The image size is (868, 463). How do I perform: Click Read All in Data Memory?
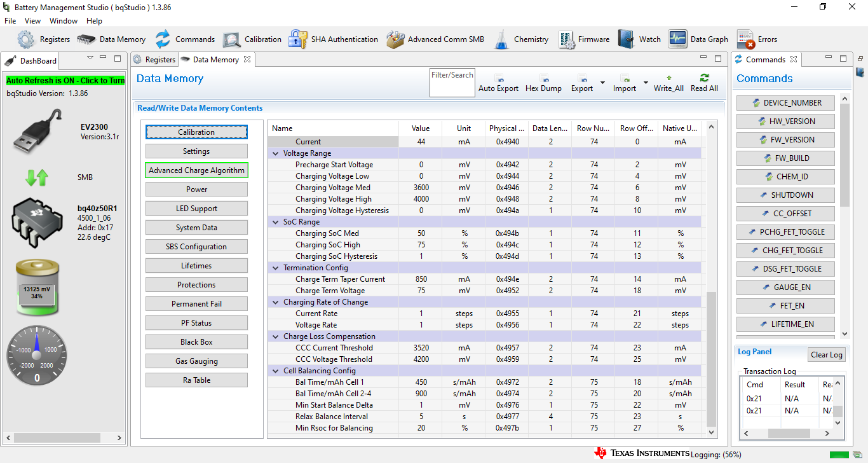704,83
